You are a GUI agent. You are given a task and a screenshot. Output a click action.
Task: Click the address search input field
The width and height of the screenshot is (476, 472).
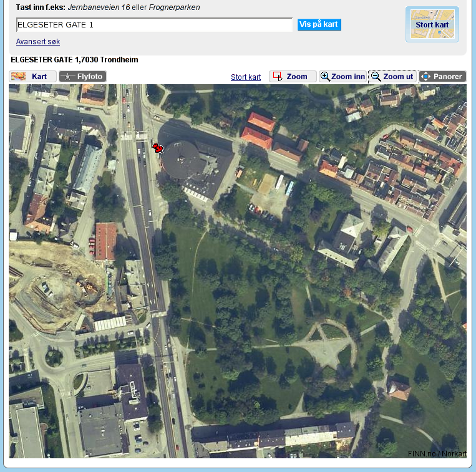tap(154, 24)
